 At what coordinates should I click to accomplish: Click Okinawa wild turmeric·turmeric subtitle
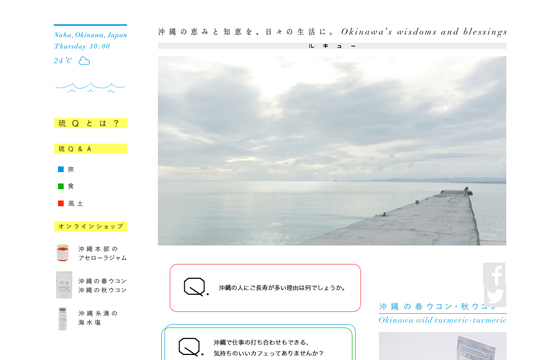click(x=442, y=320)
